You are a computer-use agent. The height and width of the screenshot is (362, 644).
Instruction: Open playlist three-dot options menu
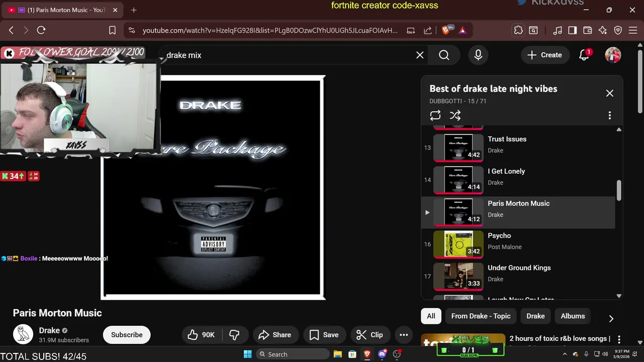pyautogui.click(x=610, y=115)
